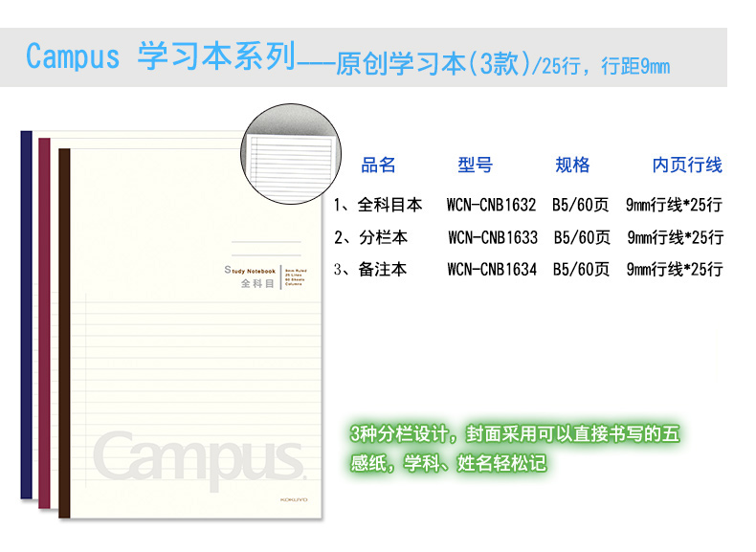Click the navy blue notebook spine
Screen dimensions: 756x552
27,315
